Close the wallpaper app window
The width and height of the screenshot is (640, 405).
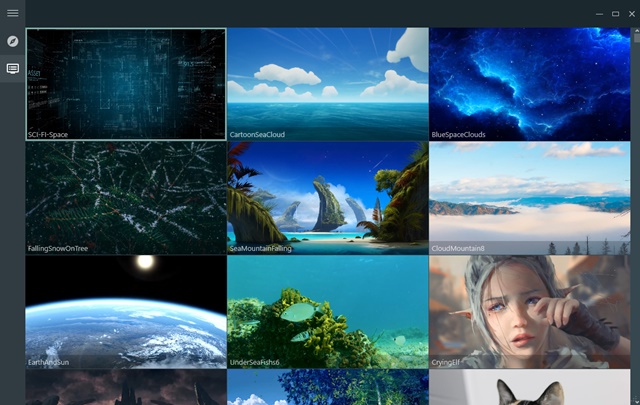point(631,14)
